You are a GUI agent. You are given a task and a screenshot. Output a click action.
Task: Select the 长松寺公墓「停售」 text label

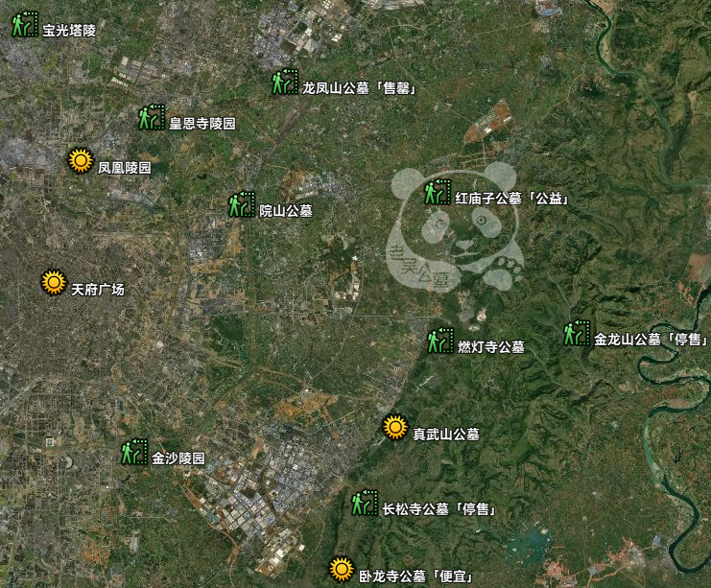click(438, 509)
